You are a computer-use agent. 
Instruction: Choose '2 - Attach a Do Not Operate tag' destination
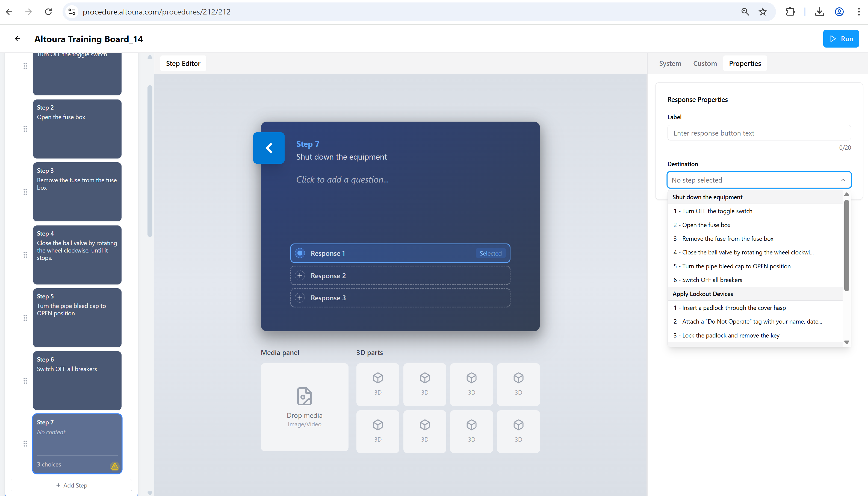click(x=755, y=321)
